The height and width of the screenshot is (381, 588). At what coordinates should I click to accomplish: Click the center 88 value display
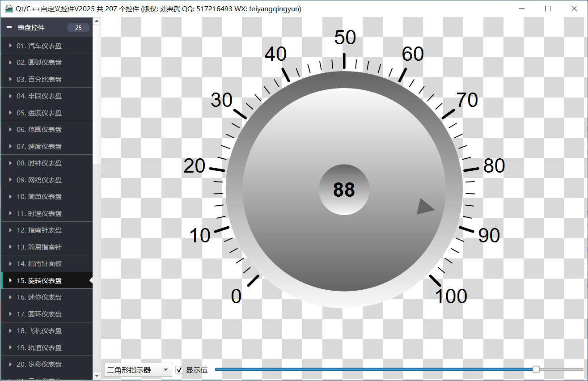[344, 190]
